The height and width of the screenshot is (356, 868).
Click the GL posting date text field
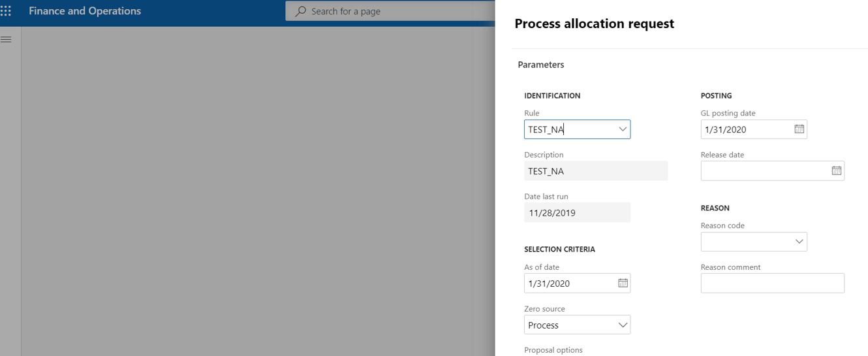(744, 129)
